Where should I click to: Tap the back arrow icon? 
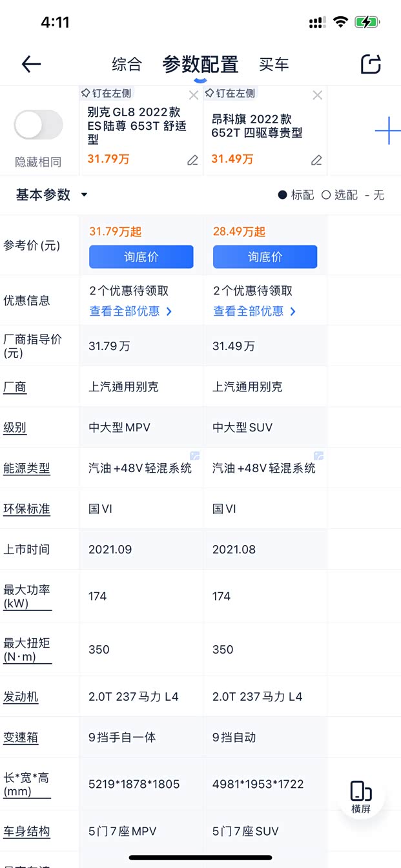click(31, 64)
